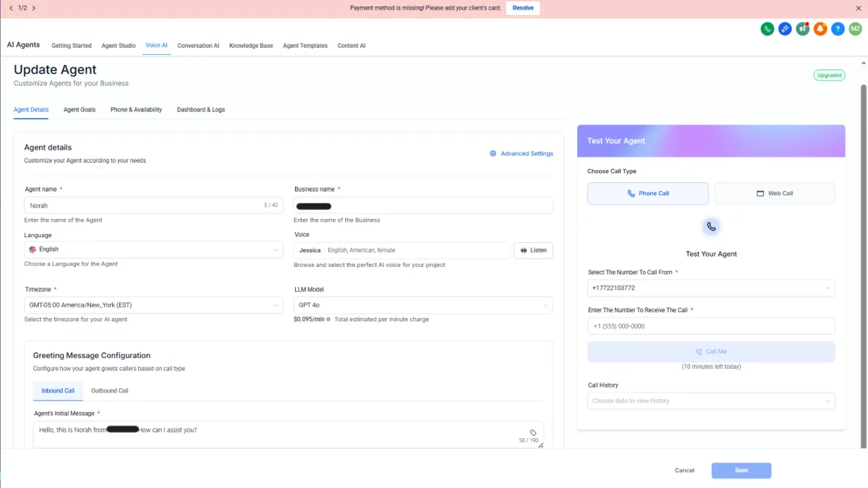Image resolution: width=868 pixels, height=488 pixels.
Task: Dismiss the payment warning banner
Action: coord(859,8)
